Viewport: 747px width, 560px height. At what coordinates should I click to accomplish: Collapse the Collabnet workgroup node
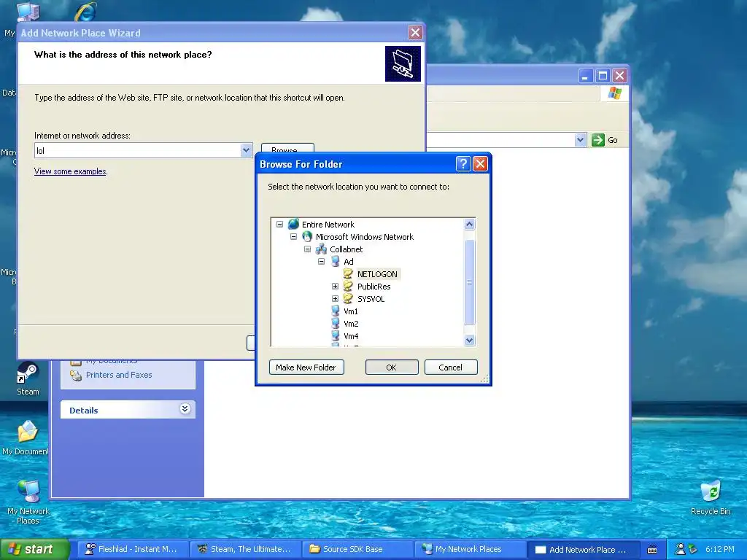pos(307,249)
